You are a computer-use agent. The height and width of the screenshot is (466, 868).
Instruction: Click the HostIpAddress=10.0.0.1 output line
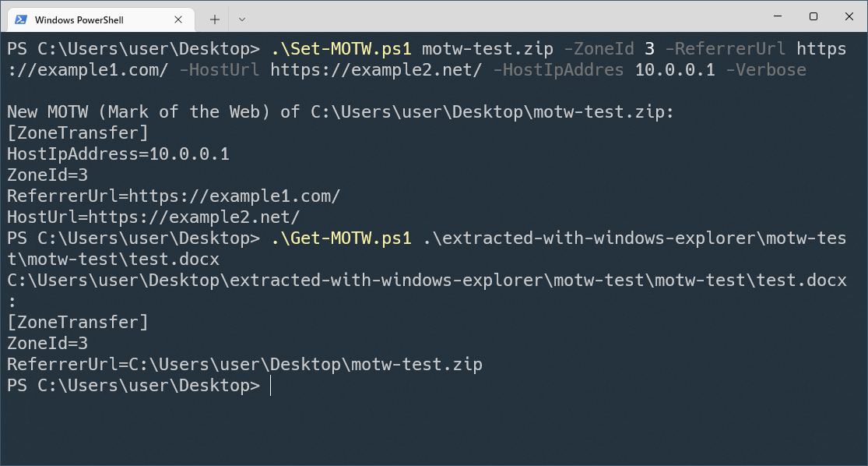pyautogui.click(x=118, y=154)
